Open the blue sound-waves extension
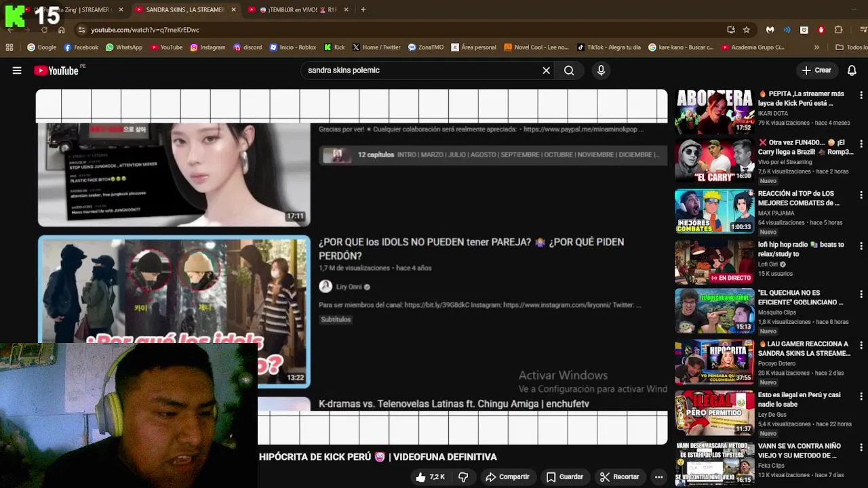This screenshot has width=868, height=488. (x=787, y=30)
